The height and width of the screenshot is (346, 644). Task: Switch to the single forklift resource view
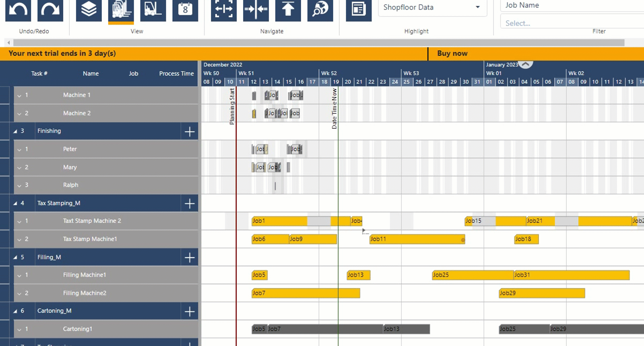tap(153, 10)
